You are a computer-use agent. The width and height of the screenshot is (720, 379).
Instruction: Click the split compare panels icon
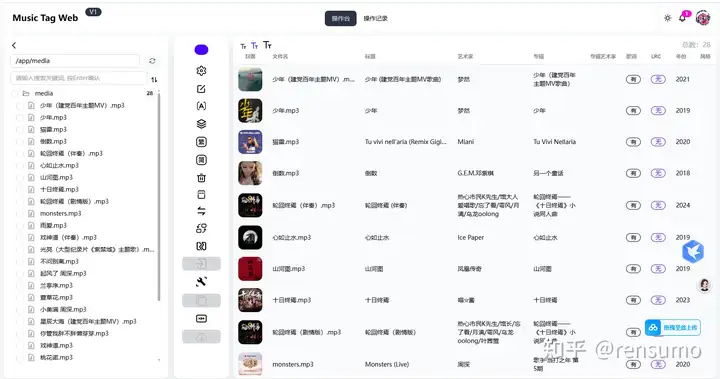point(201,246)
